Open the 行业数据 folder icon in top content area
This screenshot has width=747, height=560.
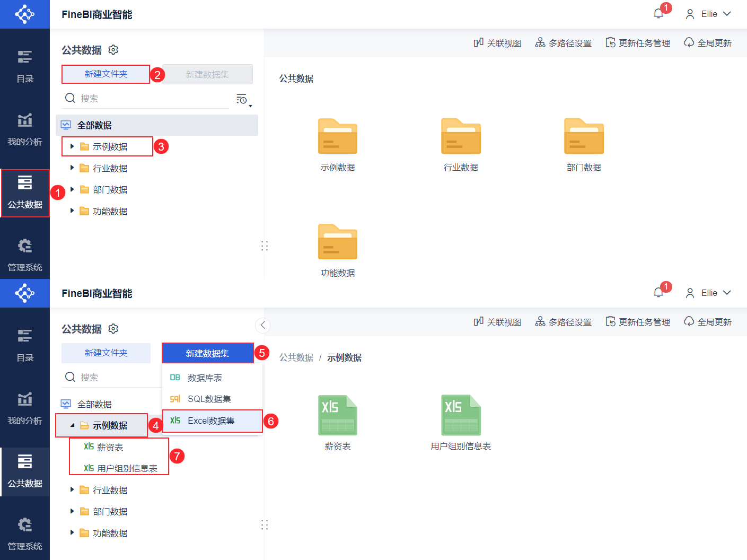pos(461,136)
